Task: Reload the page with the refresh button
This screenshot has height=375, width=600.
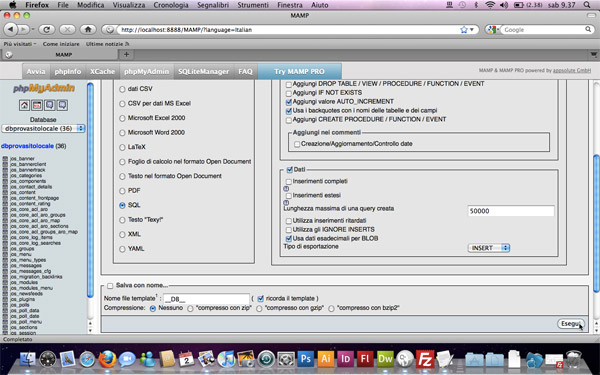Action: click(47, 29)
